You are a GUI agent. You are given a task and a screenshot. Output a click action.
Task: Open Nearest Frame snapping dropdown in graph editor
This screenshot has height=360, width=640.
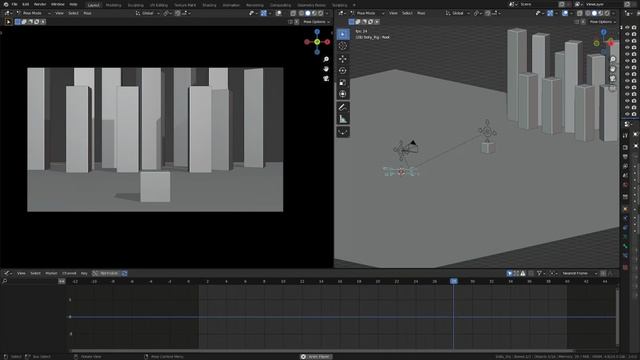pos(579,273)
